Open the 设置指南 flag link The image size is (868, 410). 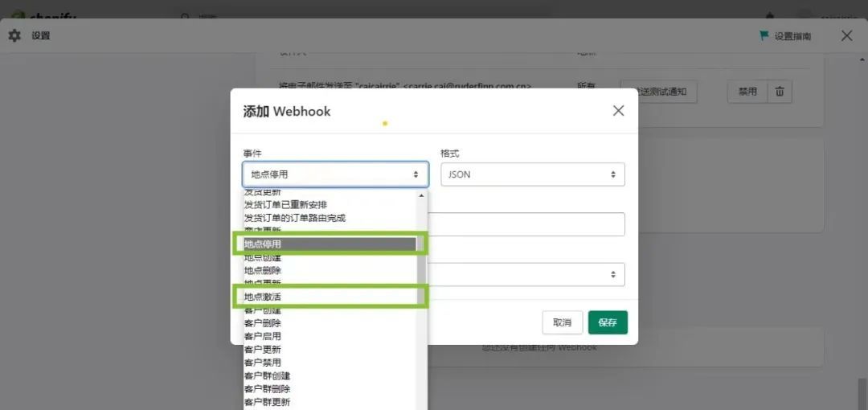point(785,36)
